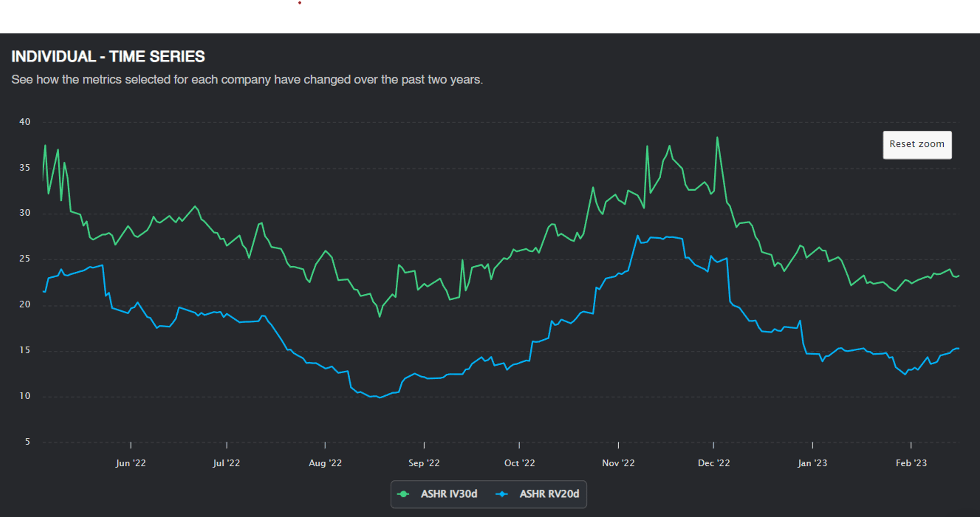The image size is (980, 517).
Task: Click the 5 value on y-axis
Action: [27, 441]
